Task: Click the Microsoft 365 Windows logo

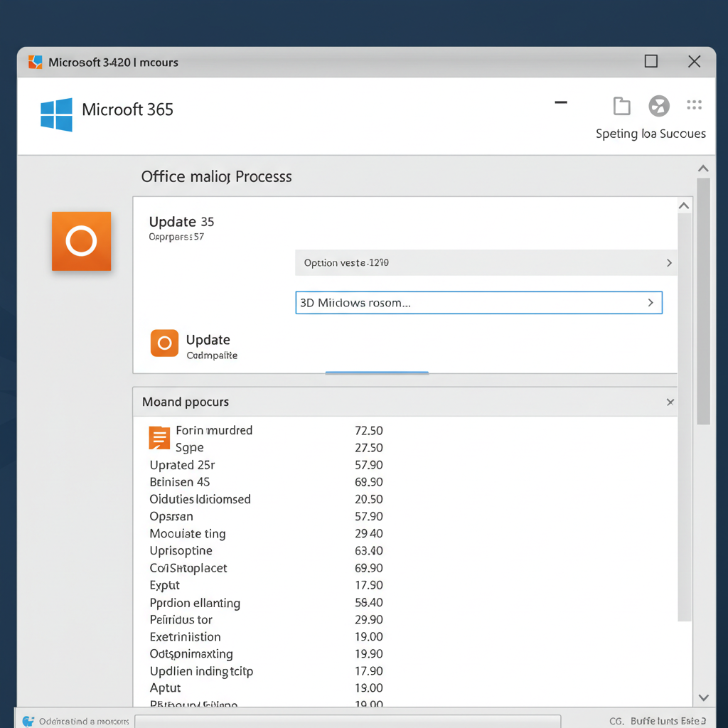Action: point(56,114)
